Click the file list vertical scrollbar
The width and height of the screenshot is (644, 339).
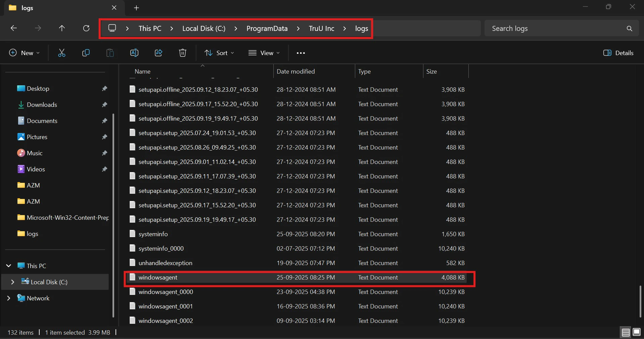click(640, 301)
